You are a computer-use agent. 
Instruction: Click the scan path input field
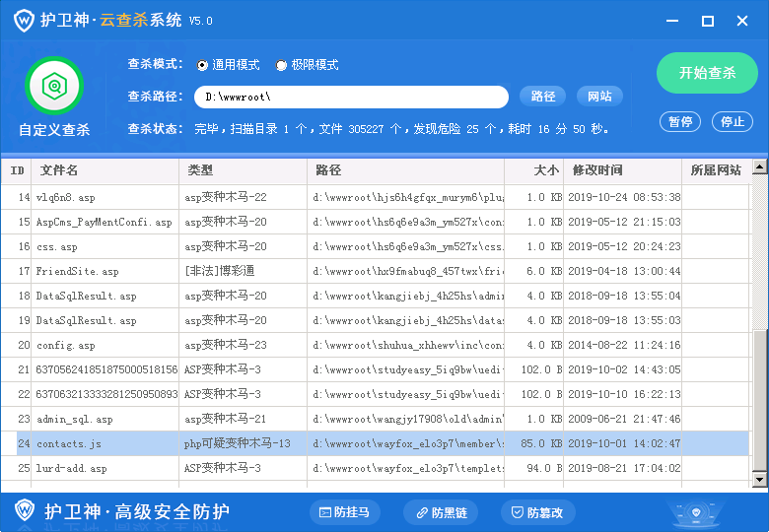(351, 97)
